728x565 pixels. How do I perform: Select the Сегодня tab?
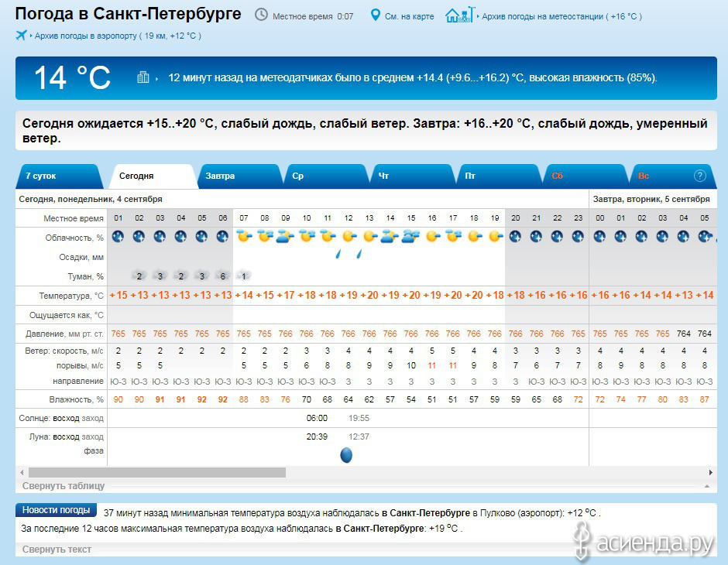coord(153,176)
